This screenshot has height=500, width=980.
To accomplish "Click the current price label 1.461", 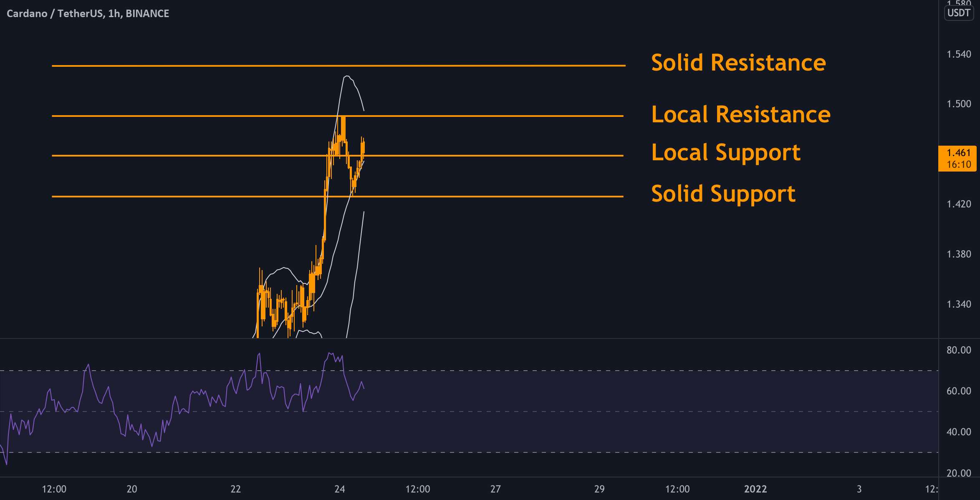I will [957, 159].
